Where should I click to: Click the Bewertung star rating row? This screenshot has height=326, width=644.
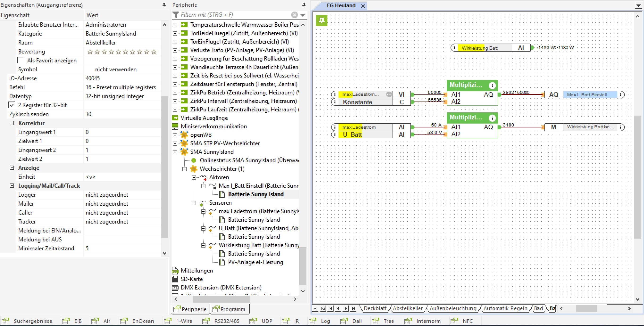point(122,52)
